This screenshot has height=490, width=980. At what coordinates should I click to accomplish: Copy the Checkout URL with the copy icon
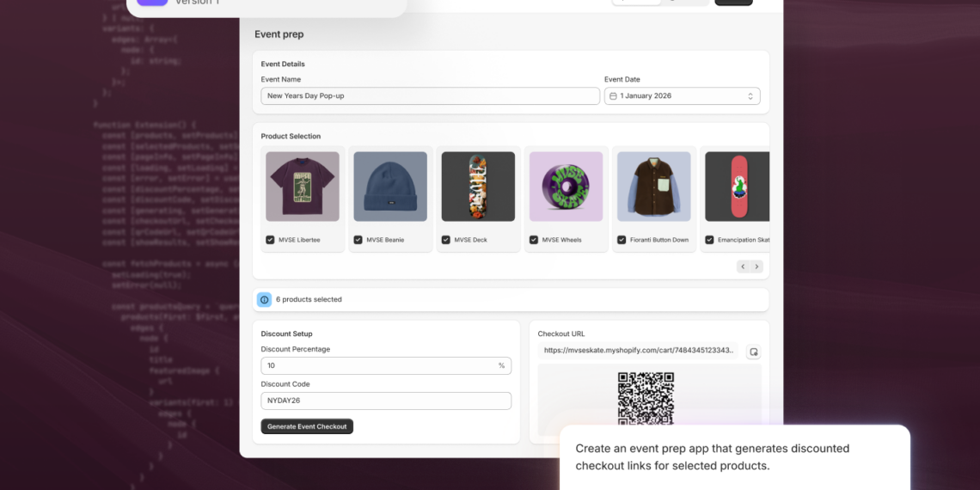click(753, 352)
